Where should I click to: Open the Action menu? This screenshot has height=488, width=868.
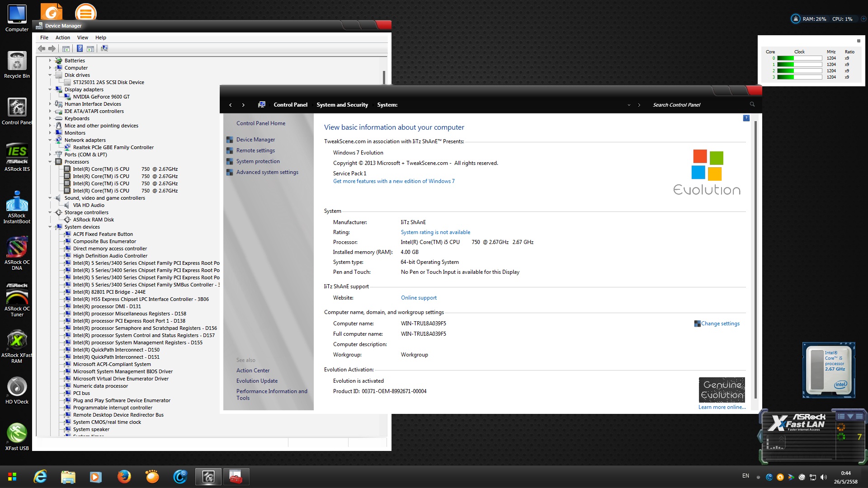point(62,38)
